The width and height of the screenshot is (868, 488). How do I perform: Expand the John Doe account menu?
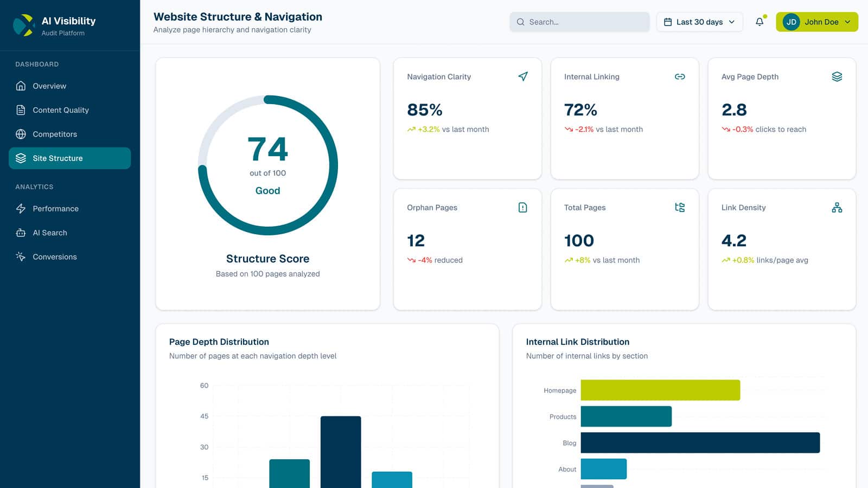(816, 22)
